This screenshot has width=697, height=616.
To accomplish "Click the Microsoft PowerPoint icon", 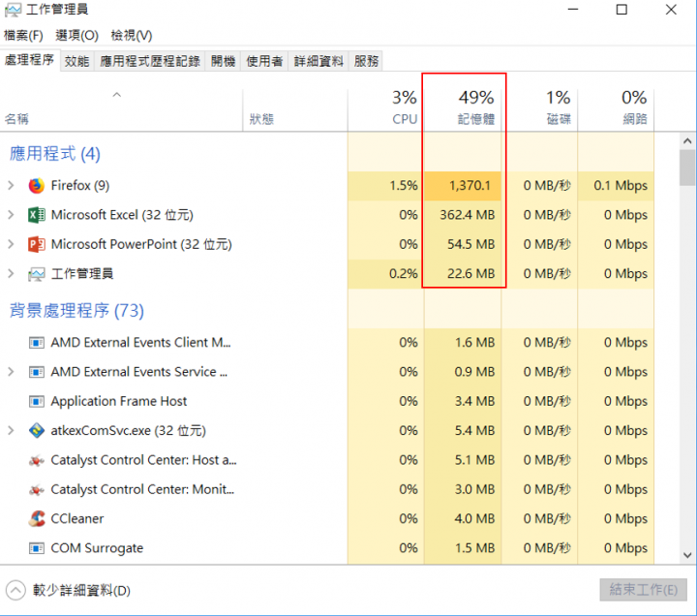I will pyautogui.click(x=37, y=244).
